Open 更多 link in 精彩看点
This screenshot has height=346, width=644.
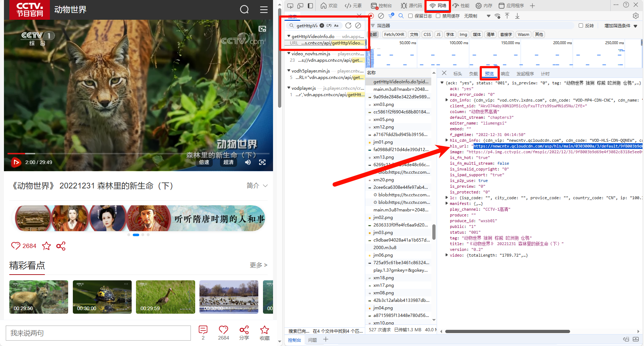coord(258,265)
